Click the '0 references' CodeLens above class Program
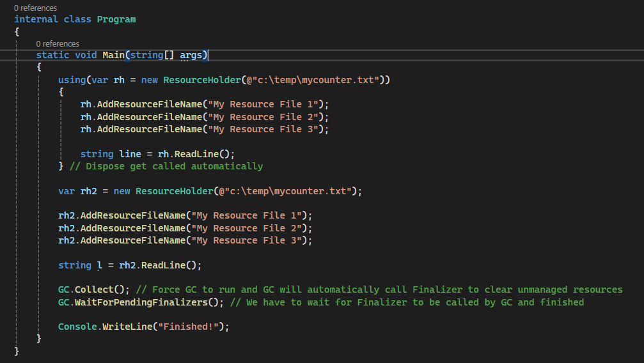 35,8
